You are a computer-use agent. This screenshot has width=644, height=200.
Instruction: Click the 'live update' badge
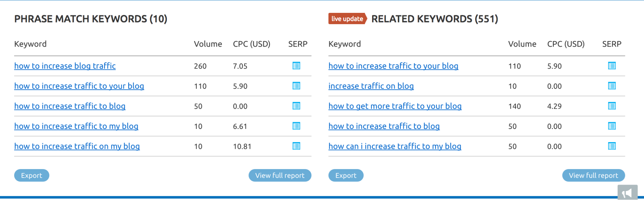(x=347, y=19)
